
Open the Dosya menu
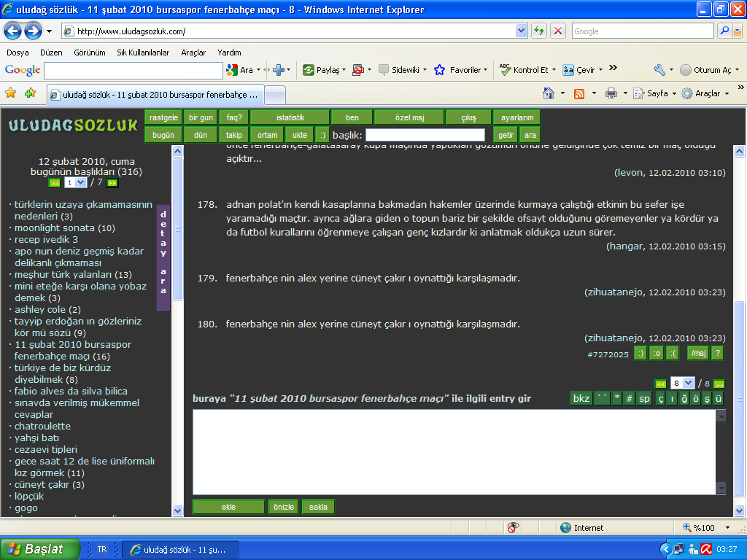tap(18, 52)
